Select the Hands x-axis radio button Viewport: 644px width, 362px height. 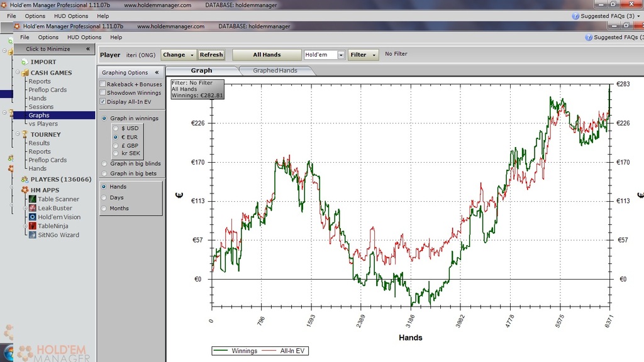coord(104,187)
